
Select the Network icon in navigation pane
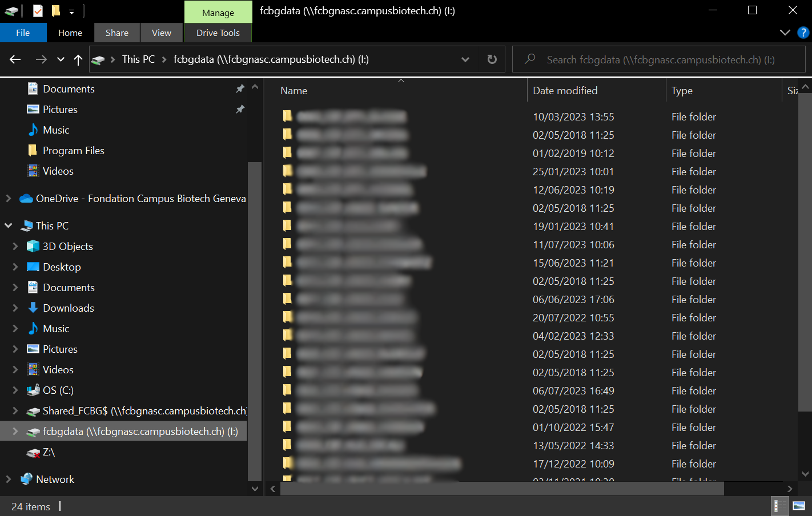click(26, 479)
